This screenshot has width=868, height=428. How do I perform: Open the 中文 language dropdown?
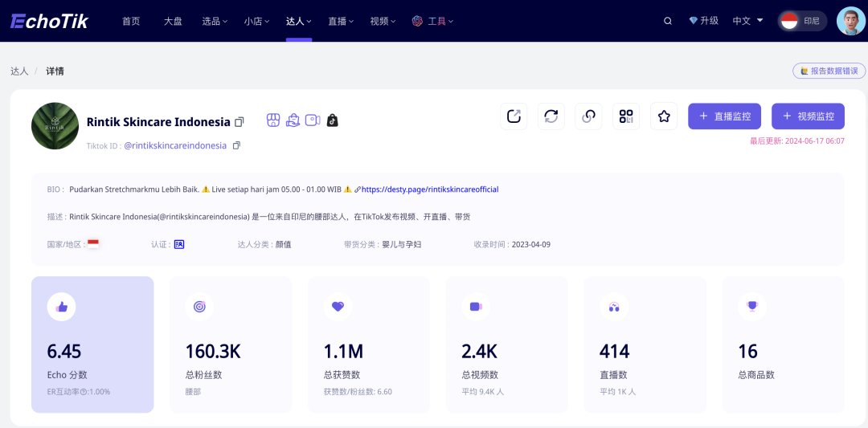coord(747,21)
